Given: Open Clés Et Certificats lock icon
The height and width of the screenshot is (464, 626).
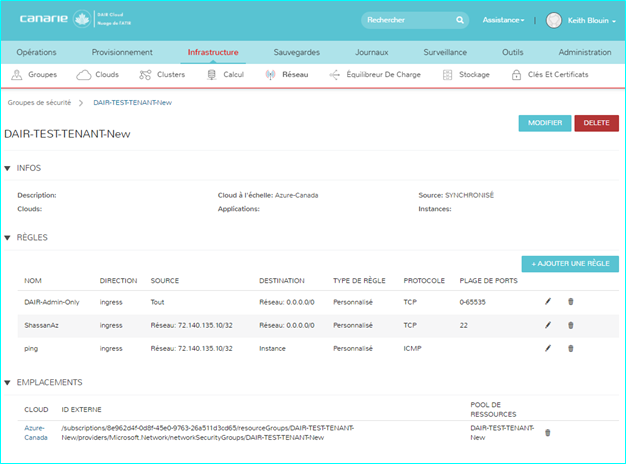Looking at the screenshot, I should [516, 75].
